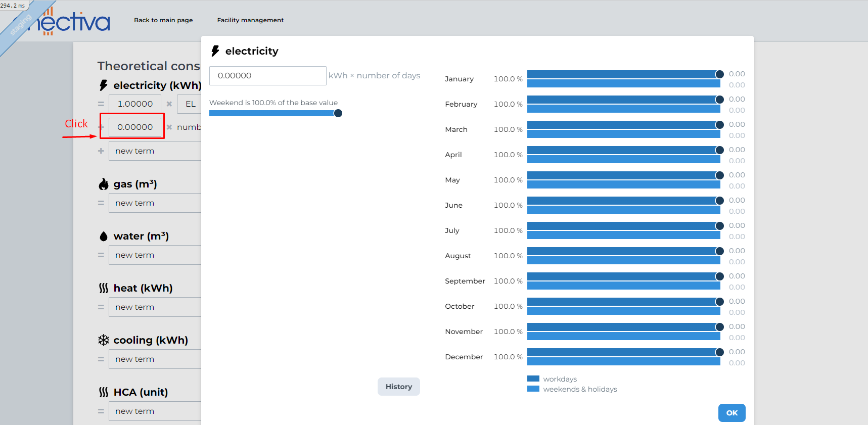The image size is (868, 425).
Task: Open the History button
Action: tap(398, 387)
